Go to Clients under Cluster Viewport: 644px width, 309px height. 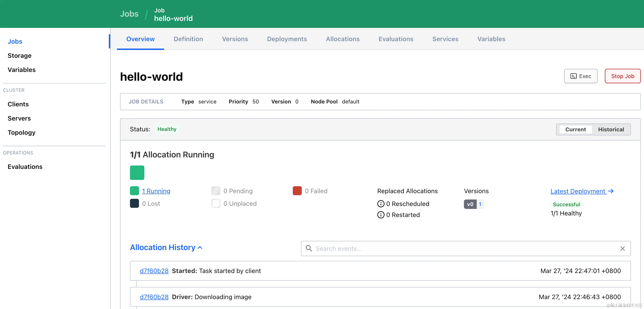pos(18,104)
